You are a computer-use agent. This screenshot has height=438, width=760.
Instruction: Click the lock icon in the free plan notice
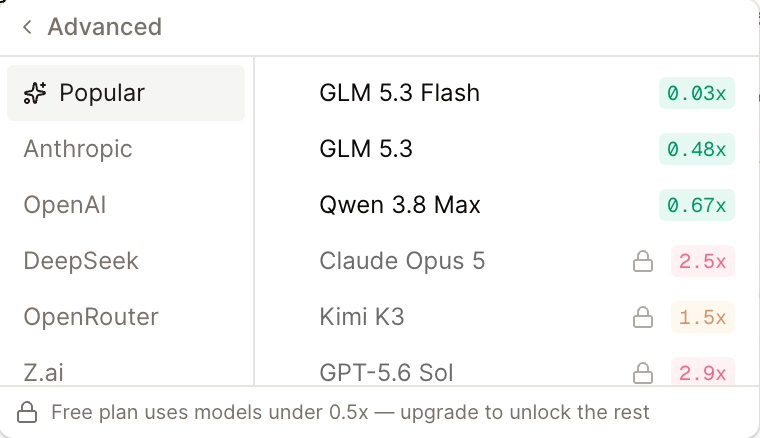coord(27,412)
